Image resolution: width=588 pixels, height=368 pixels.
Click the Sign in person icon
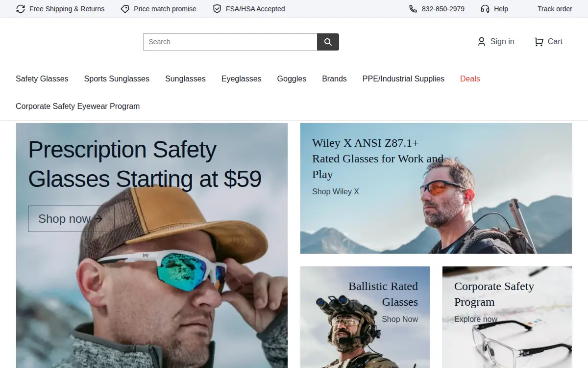point(482,42)
